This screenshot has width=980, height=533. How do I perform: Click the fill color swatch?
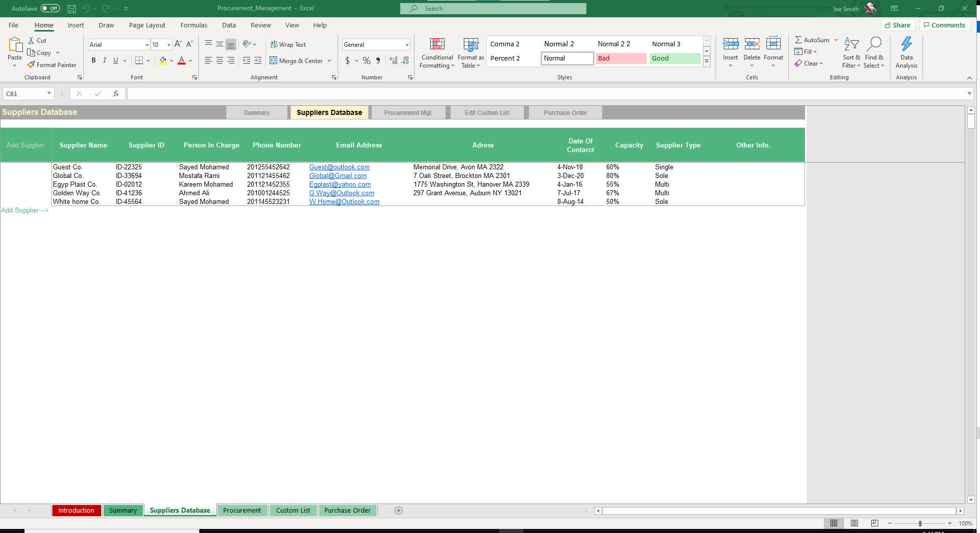click(163, 61)
